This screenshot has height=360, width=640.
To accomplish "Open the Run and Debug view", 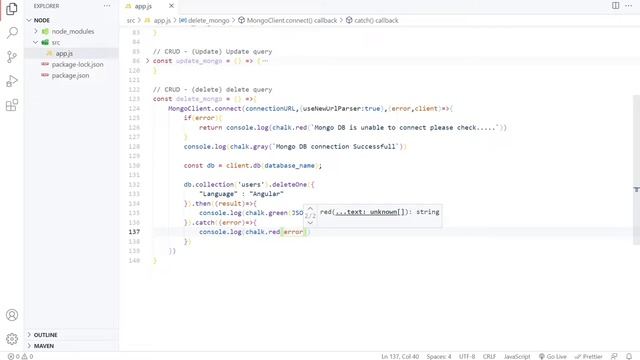I will pyautogui.click(x=12, y=81).
